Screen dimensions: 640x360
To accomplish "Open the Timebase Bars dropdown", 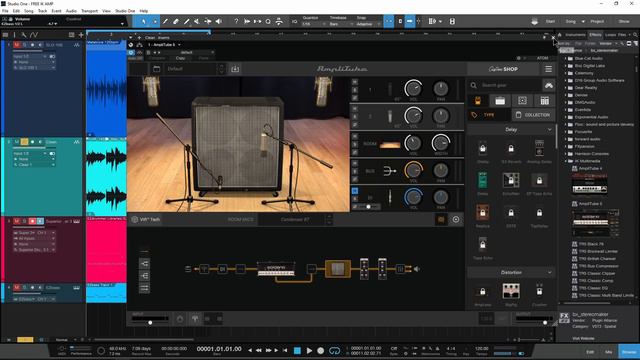I will point(341,24).
